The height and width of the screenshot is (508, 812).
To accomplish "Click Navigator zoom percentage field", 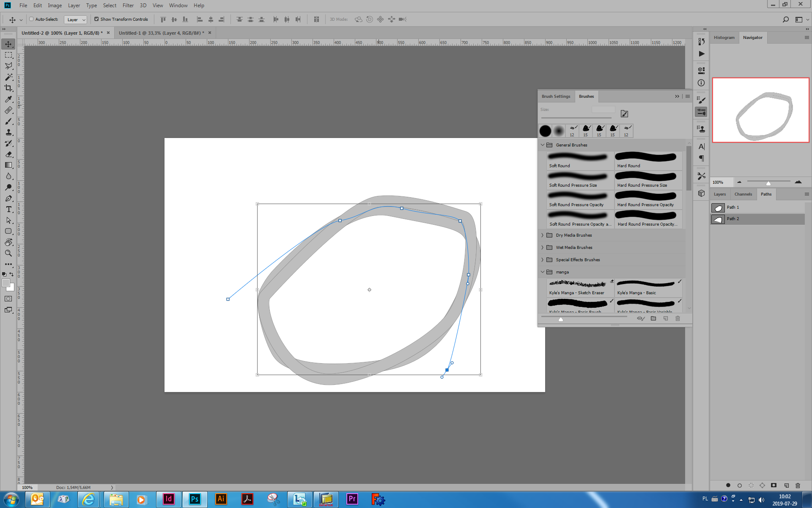I will (x=721, y=182).
